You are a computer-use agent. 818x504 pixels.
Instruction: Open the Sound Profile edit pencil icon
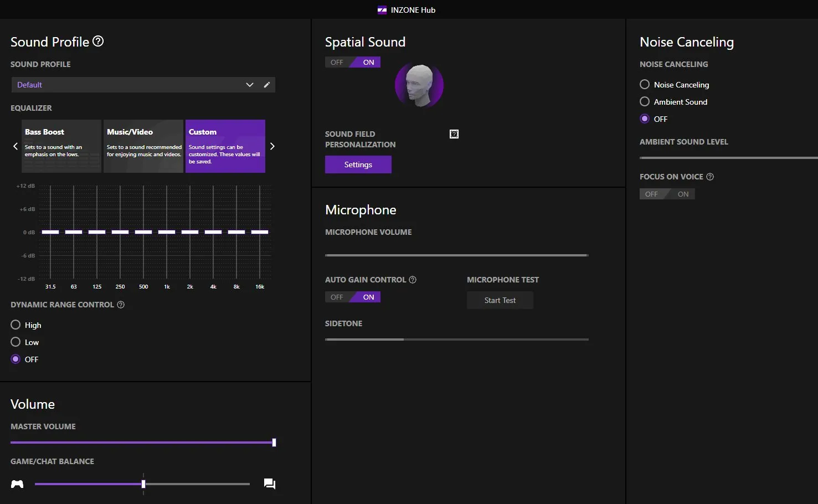267,84
